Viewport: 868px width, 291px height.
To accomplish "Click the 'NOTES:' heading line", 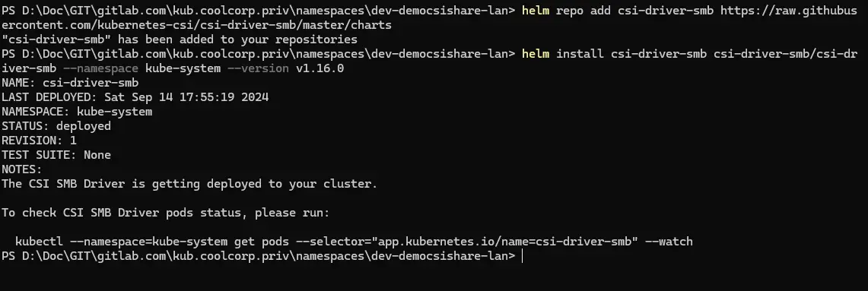I will (22, 169).
